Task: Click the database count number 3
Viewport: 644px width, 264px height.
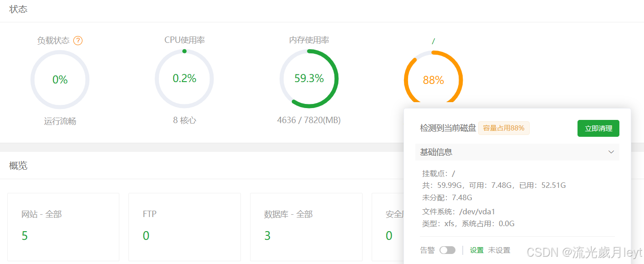Action: click(x=267, y=236)
